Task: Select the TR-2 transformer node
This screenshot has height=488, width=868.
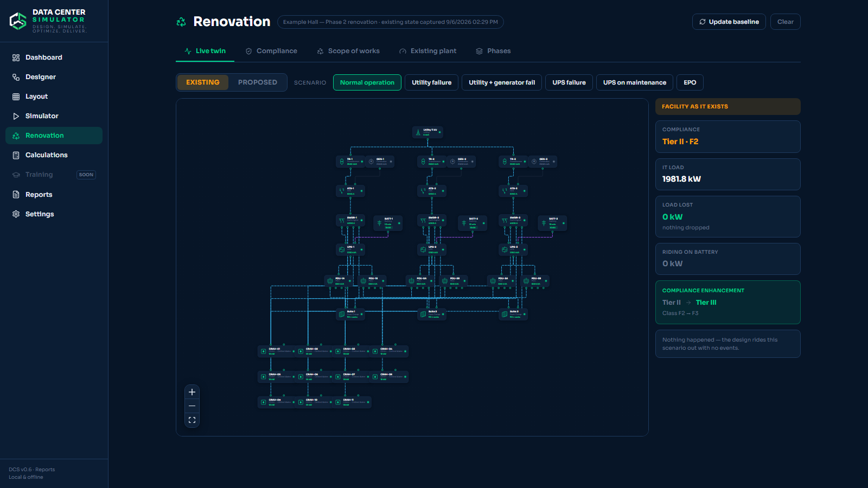Action: tap(432, 162)
